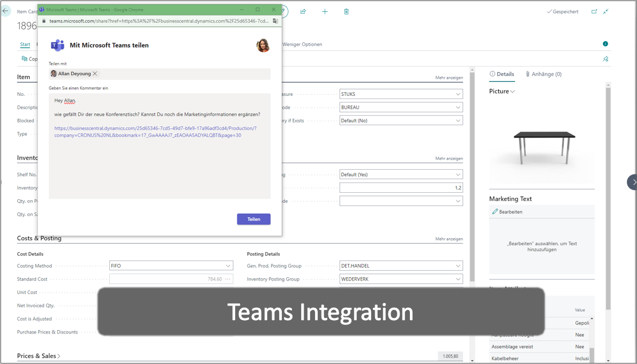637x364 pixels.
Task: Expand the Picture section chevron
Action: pyautogui.click(x=513, y=92)
